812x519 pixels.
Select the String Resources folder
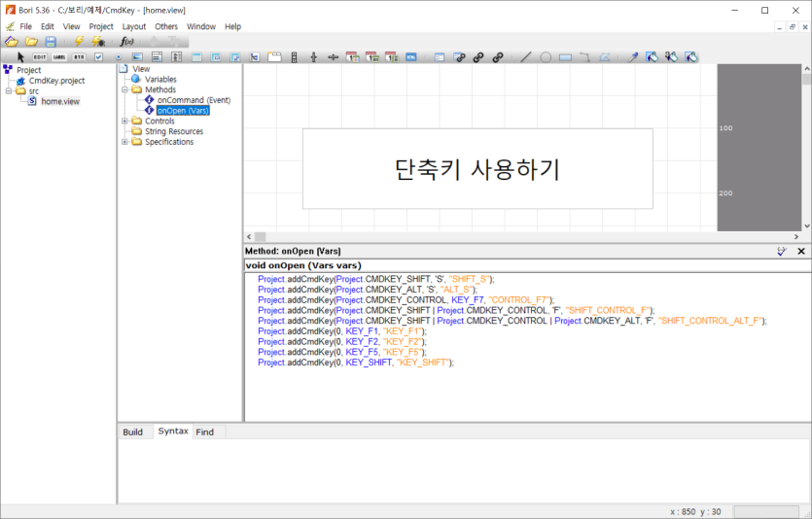(x=174, y=131)
